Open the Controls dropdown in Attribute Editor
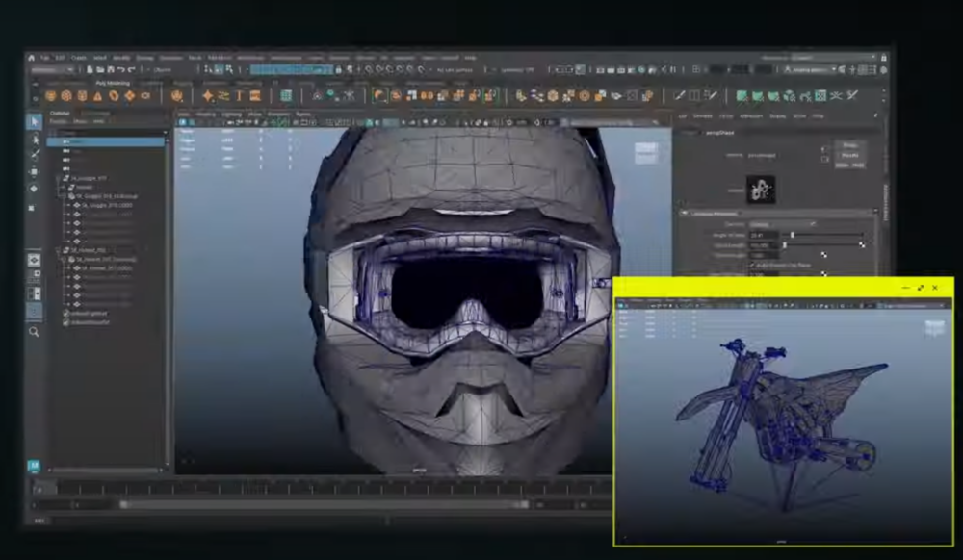The height and width of the screenshot is (560, 963). (x=782, y=224)
